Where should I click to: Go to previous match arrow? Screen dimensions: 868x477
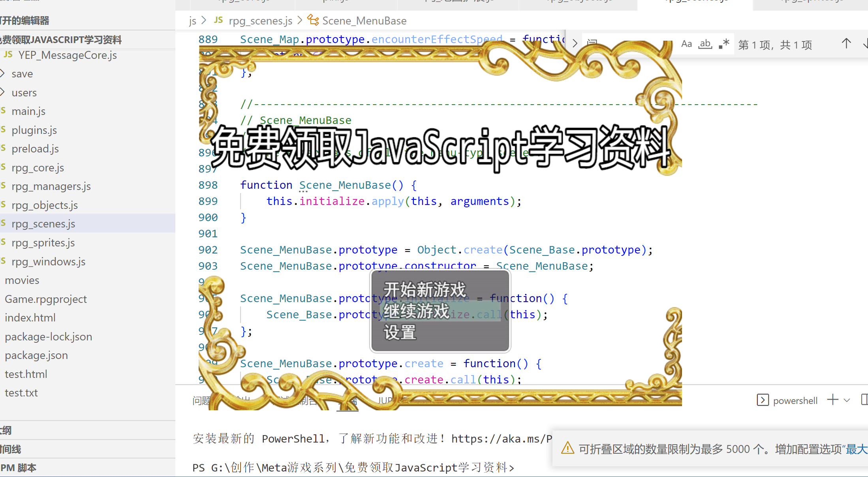[846, 44]
